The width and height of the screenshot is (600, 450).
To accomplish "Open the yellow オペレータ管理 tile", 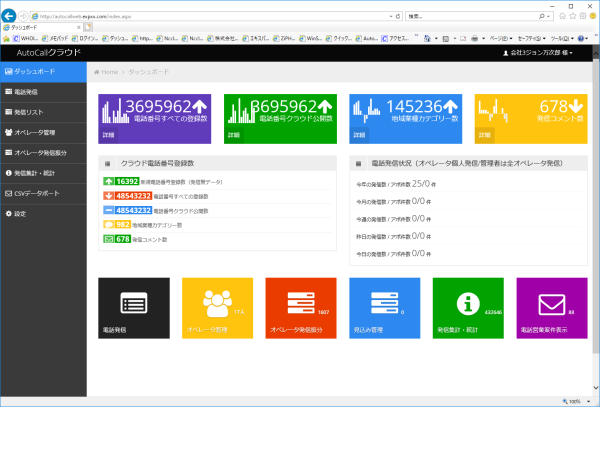I will click(217, 307).
